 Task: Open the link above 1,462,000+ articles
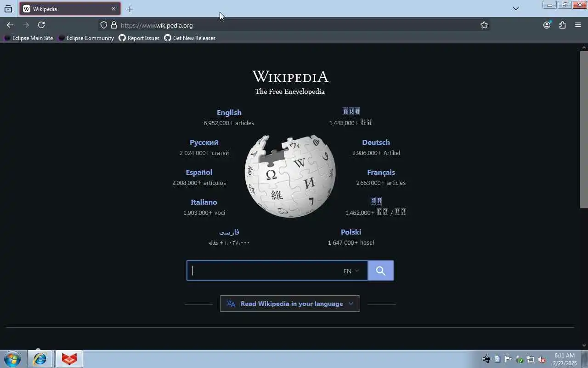click(376, 201)
